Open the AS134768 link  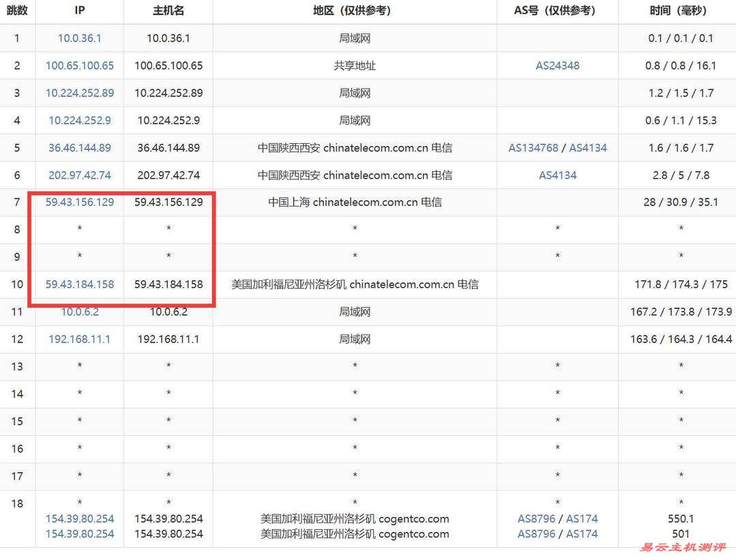click(x=533, y=147)
